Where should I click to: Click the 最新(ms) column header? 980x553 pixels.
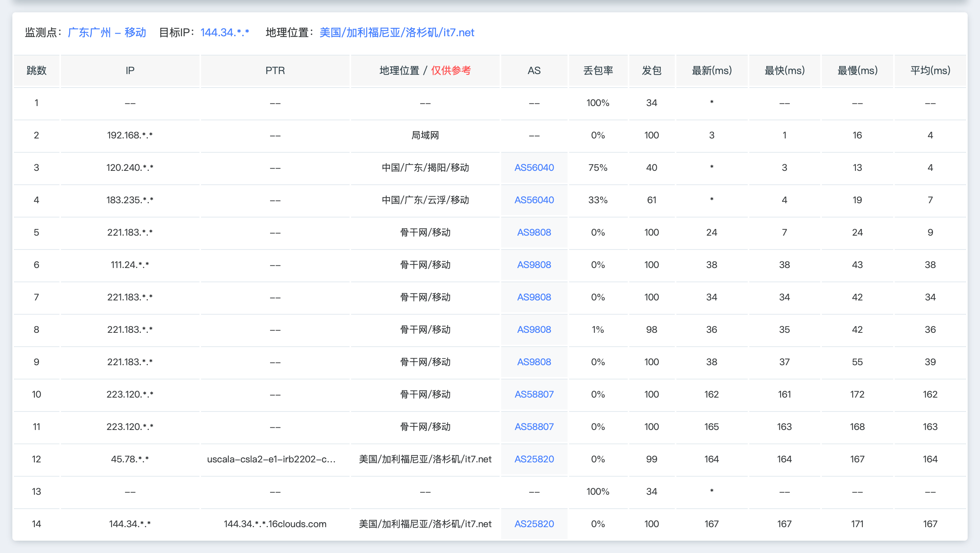pos(711,71)
